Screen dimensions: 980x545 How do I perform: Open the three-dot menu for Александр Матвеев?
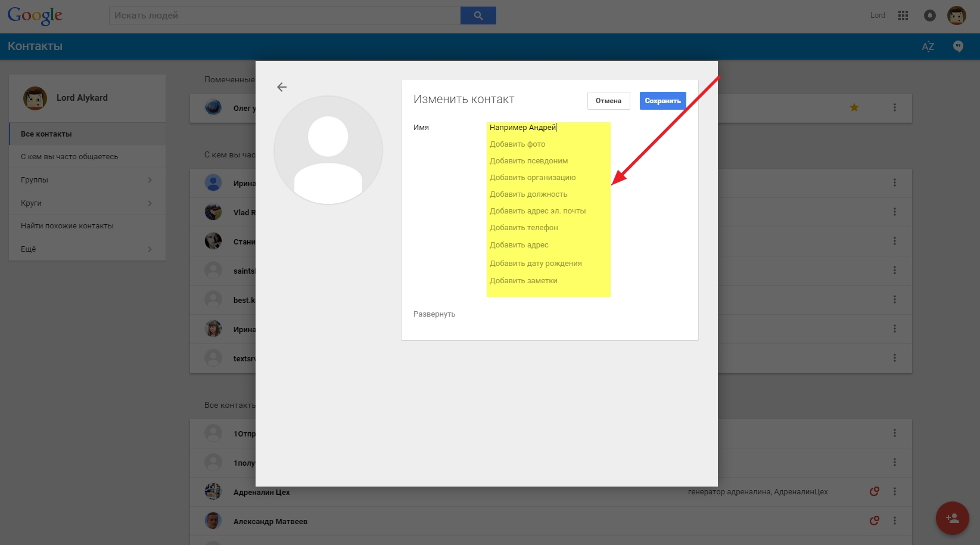(x=894, y=521)
